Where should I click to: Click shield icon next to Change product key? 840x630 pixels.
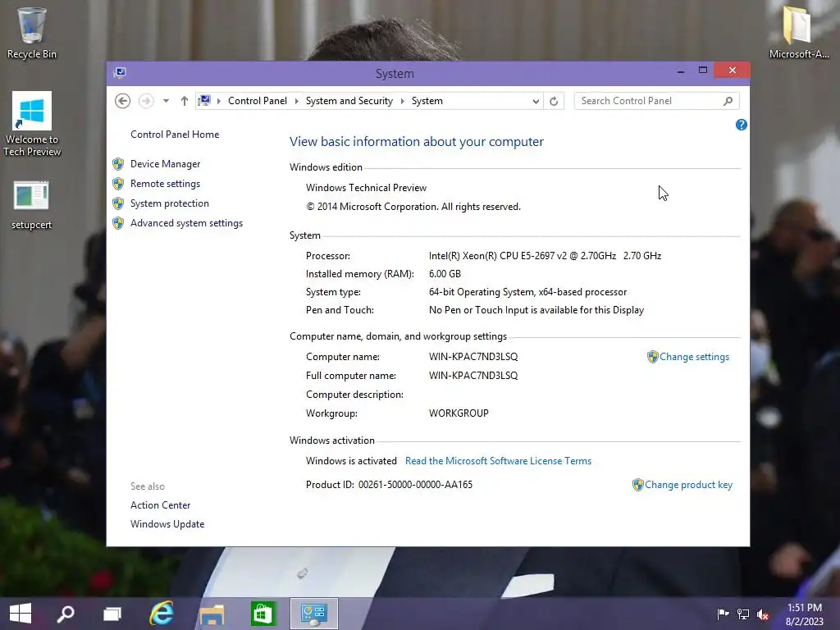tap(637, 485)
